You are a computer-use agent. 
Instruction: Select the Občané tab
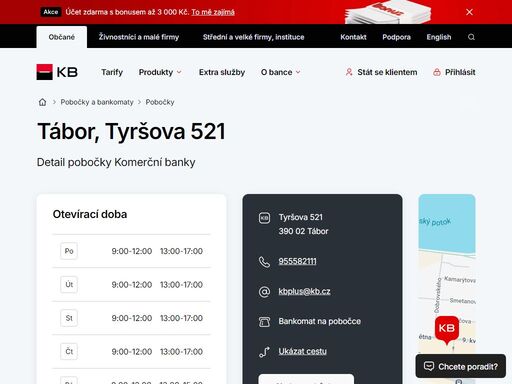pos(62,37)
